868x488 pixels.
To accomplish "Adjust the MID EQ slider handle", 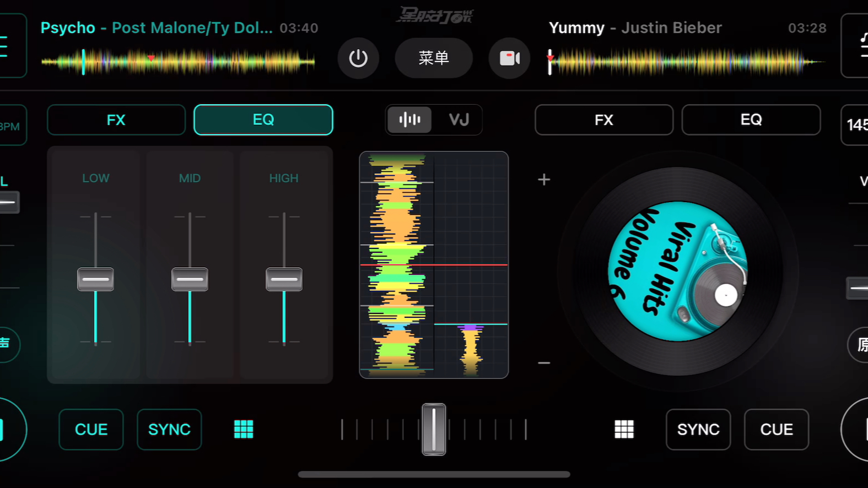I will [x=190, y=279].
